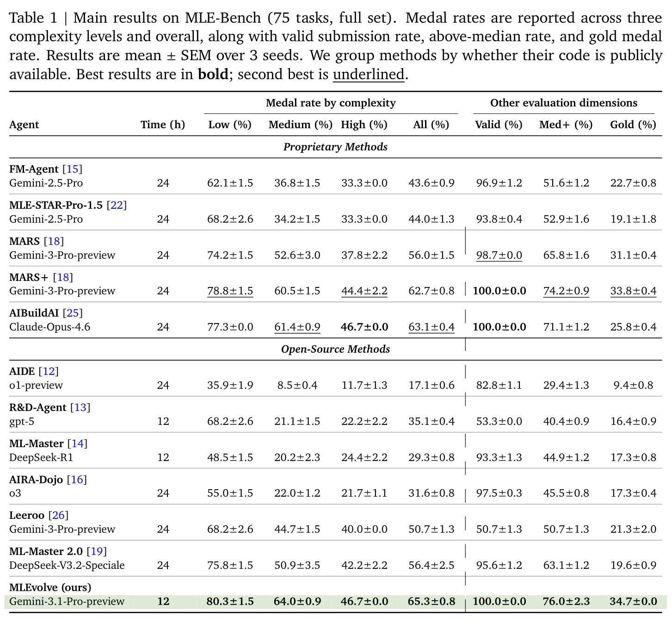Select the underlined 98.7±0.0 MARS valid value
672x623 pixels.
499,255
